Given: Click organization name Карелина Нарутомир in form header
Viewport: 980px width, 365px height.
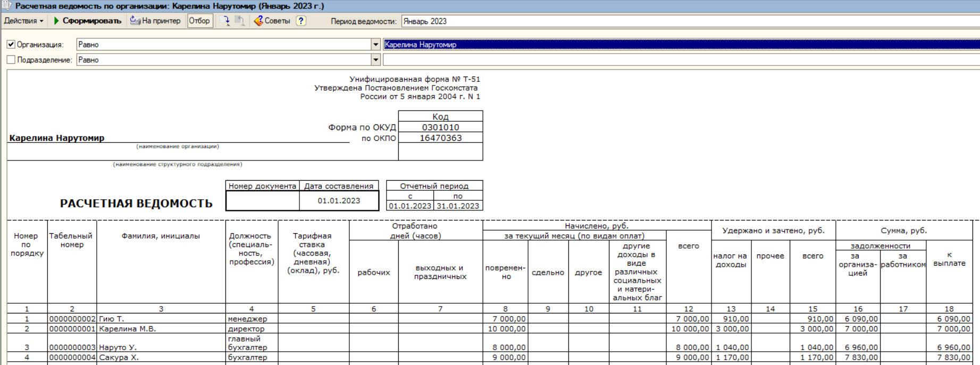Looking at the screenshot, I should [x=57, y=138].
